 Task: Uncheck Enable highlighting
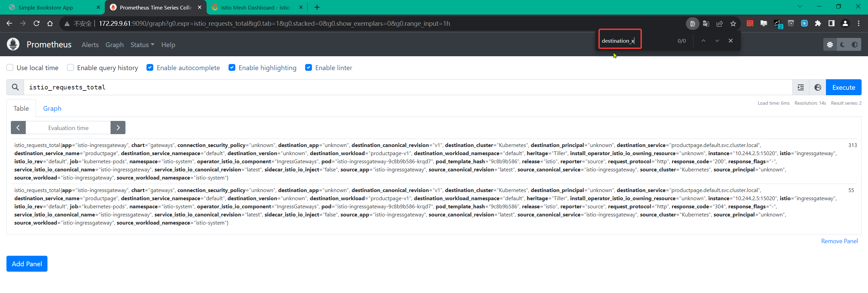pos(232,67)
